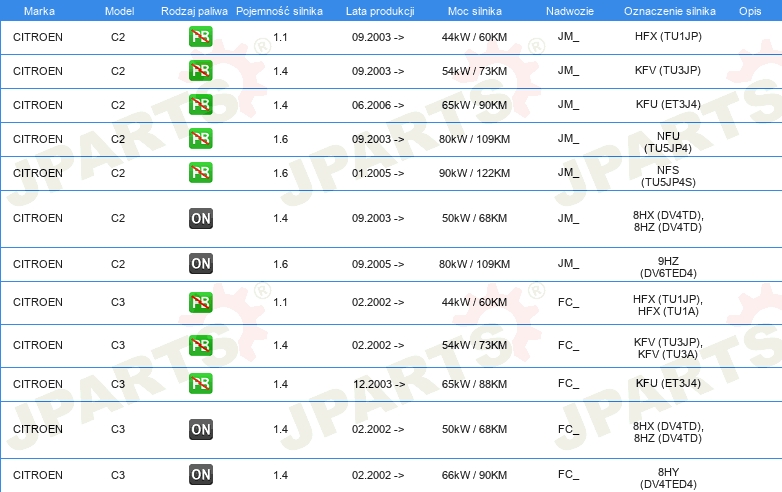Click the Rodzaj paliwa column header
782x492 pixels.
point(194,11)
